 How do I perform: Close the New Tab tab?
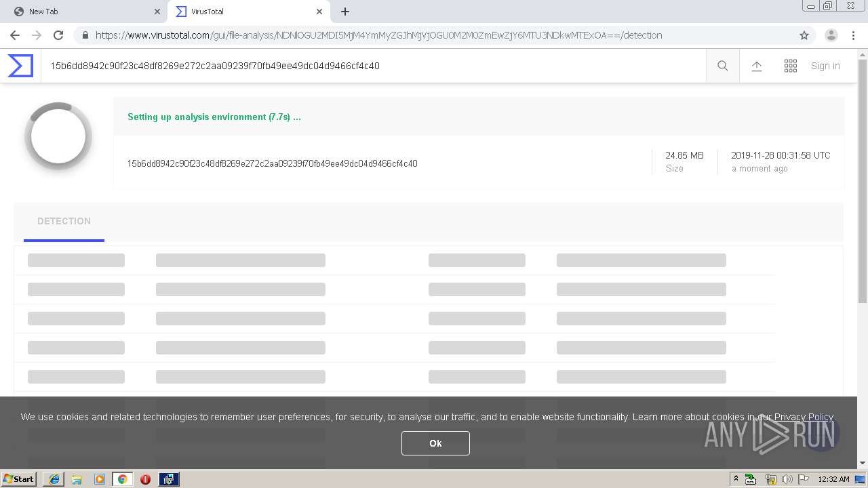(x=157, y=12)
